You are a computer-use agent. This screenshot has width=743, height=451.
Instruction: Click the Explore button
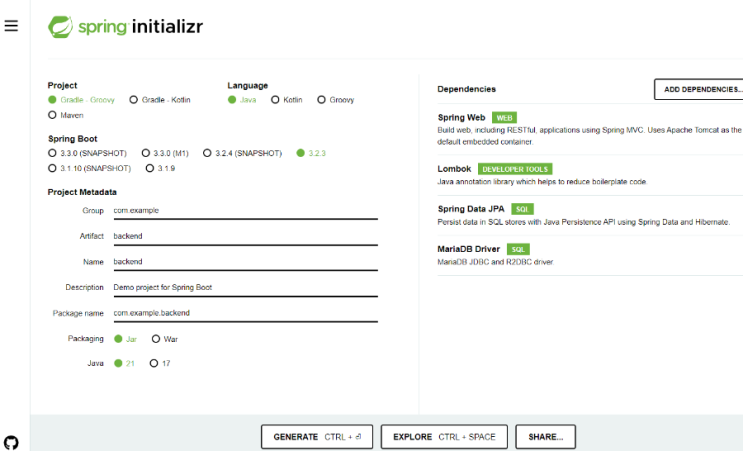point(444,437)
